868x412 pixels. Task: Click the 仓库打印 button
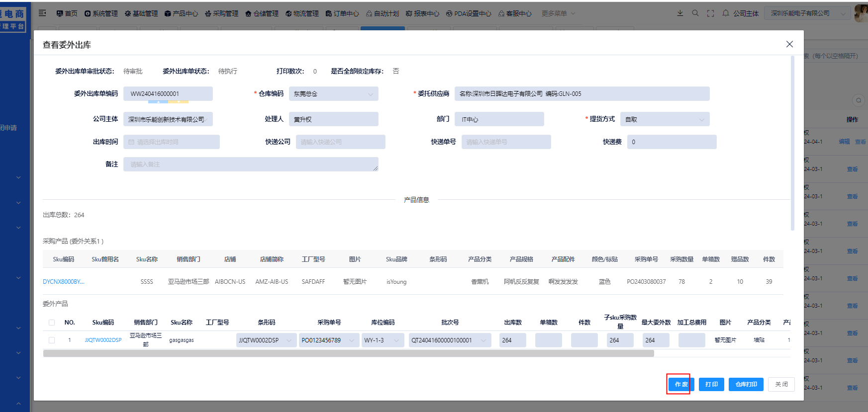point(746,384)
